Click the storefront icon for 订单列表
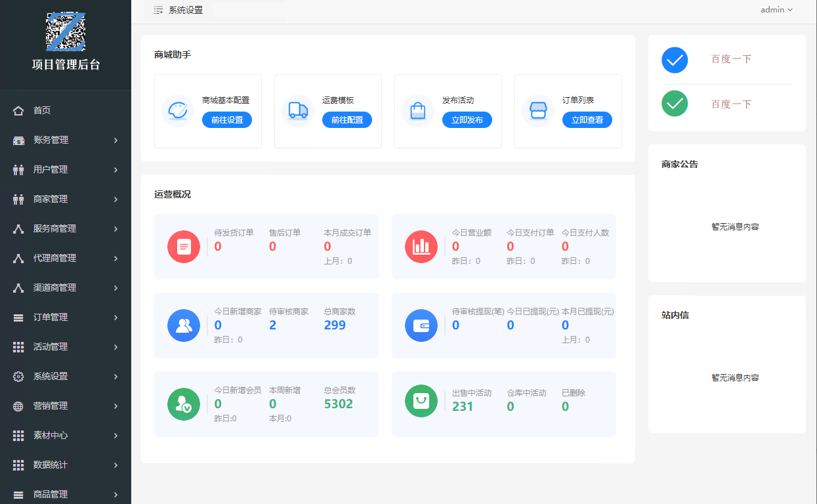Viewport: 817px width, 504px height. pyautogui.click(x=538, y=110)
